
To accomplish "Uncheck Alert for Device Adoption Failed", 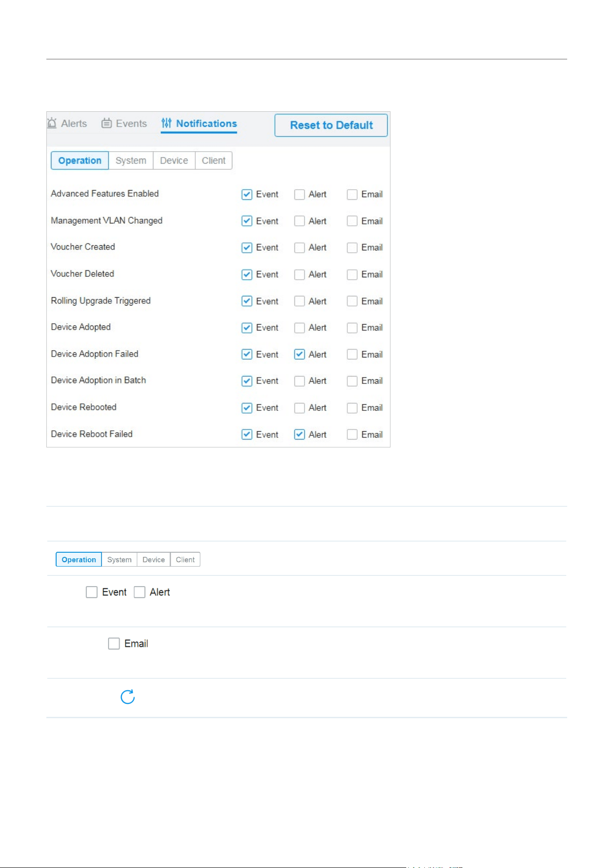I will coord(300,355).
